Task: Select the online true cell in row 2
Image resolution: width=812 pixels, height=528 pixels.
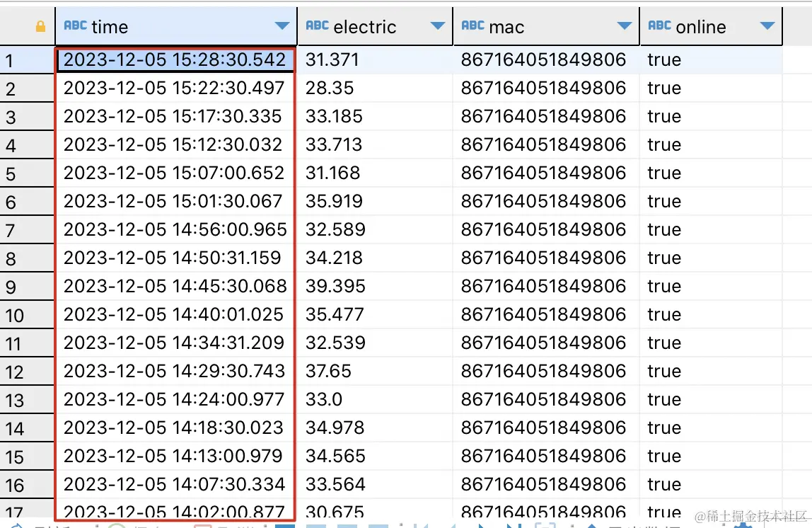Action: pyautogui.click(x=711, y=88)
